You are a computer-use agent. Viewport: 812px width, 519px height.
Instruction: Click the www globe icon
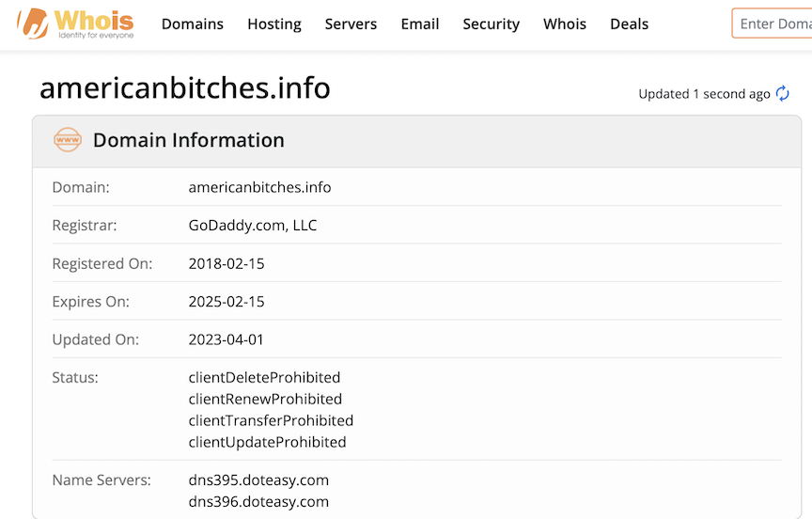pos(68,140)
